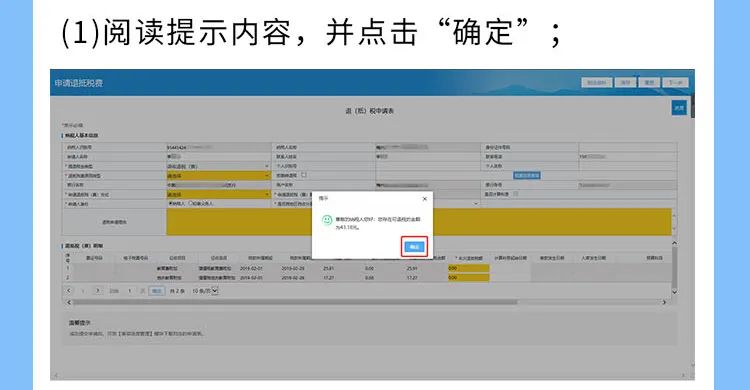This screenshot has height=390, width=750.
Task: Click the table's vertical scrollbar down arrow
Action: click(674, 291)
